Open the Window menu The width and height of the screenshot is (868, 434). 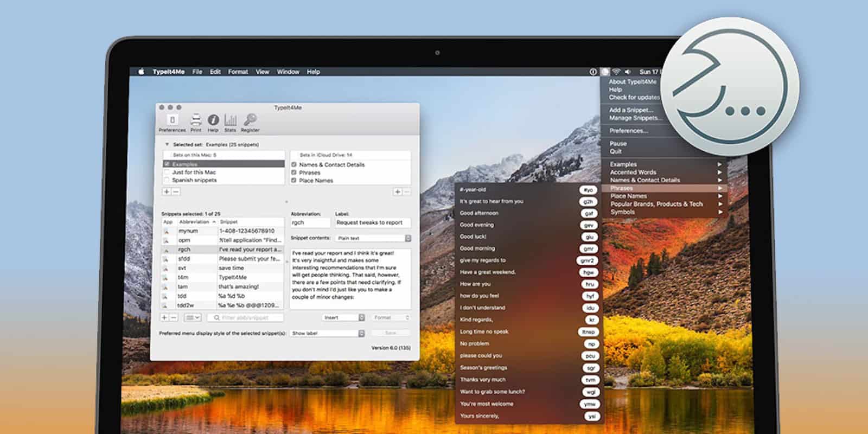click(288, 72)
